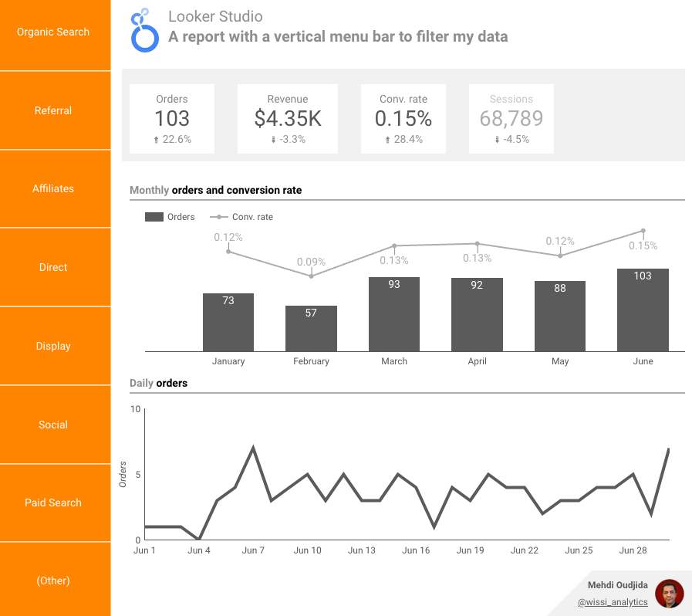This screenshot has height=616, width=692.
Task: Select the Referral menu item
Action: pos(56,110)
